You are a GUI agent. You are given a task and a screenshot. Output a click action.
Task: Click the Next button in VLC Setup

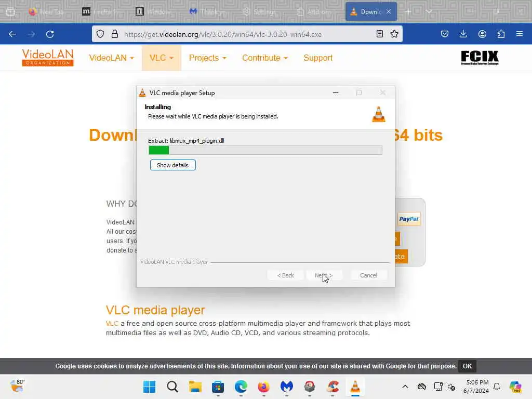324,275
